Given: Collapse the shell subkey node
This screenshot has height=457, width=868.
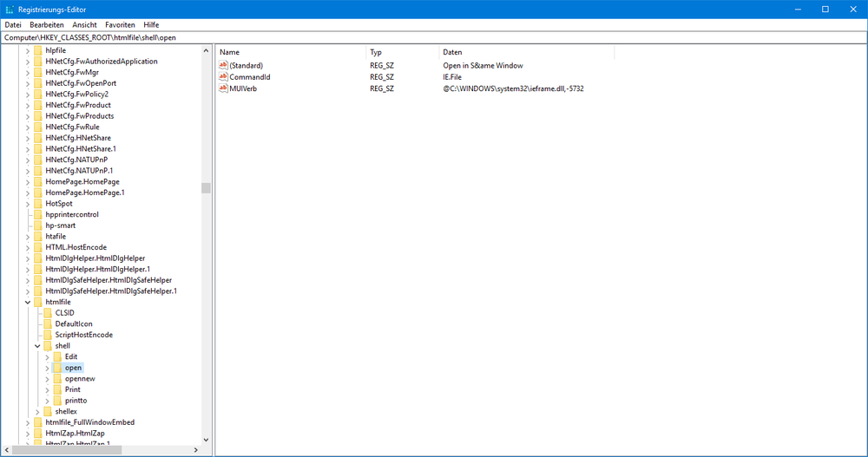Looking at the screenshot, I should [x=37, y=346].
